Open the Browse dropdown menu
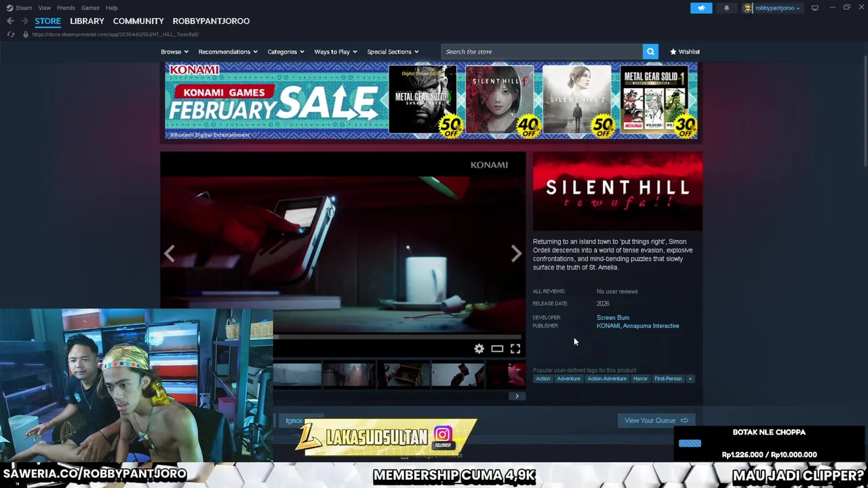Viewport: 868px width, 488px height. point(174,52)
